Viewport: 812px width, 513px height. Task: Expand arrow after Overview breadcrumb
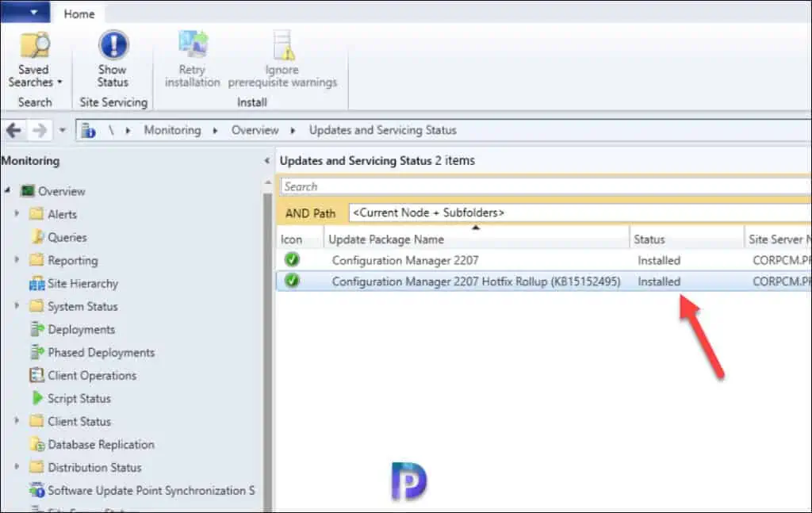point(293,131)
